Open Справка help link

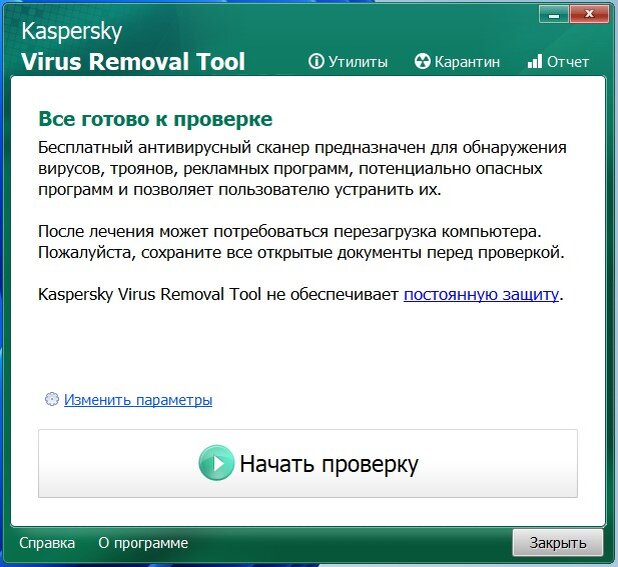[x=47, y=543]
